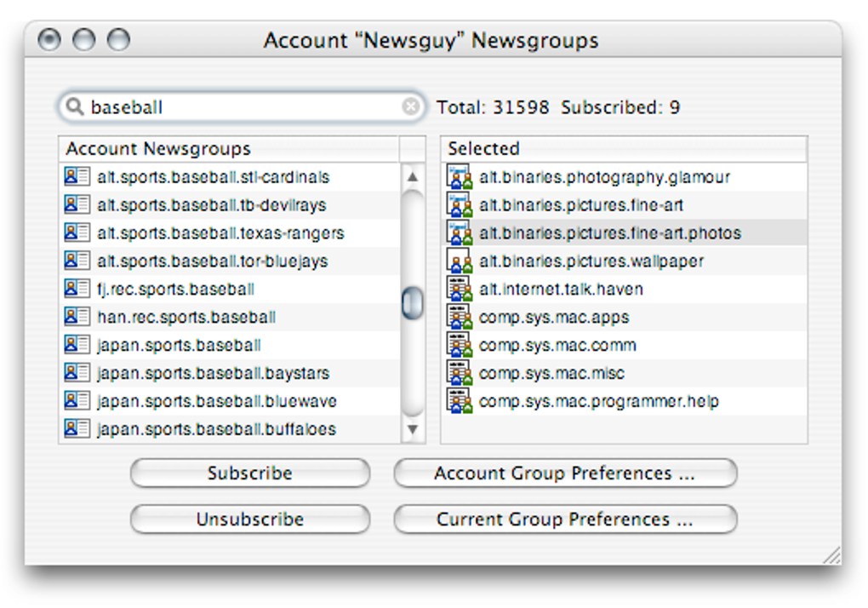Click newsgroup icon beside japan.sports.baseball.bluewave
This screenshot has width=868, height=608.
coord(77,400)
